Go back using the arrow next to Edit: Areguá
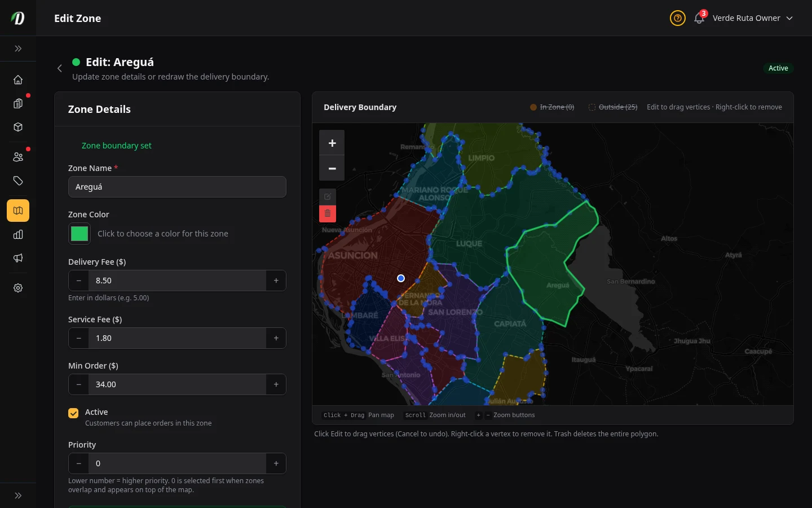Screen dimensions: 812x508 pyautogui.click(x=60, y=68)
